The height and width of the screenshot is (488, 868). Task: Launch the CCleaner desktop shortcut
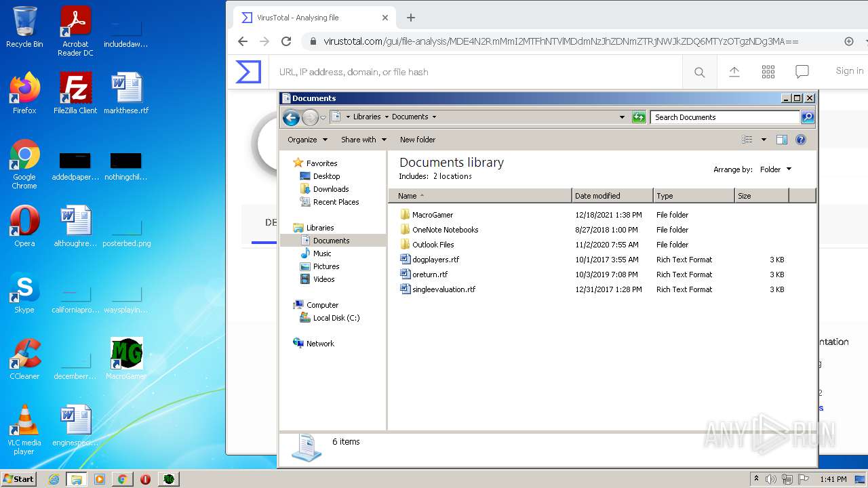[x=24, y=359]
